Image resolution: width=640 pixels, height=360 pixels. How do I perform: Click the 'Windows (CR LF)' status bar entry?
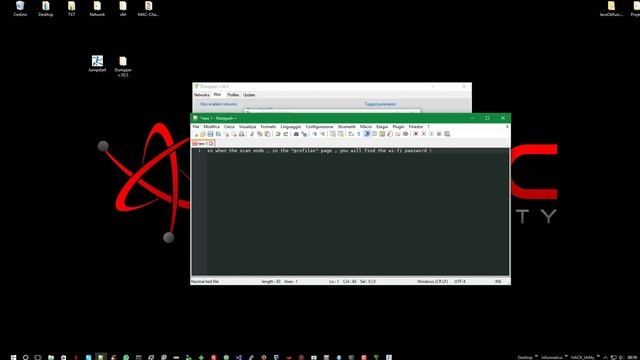(x=433, y=281)
